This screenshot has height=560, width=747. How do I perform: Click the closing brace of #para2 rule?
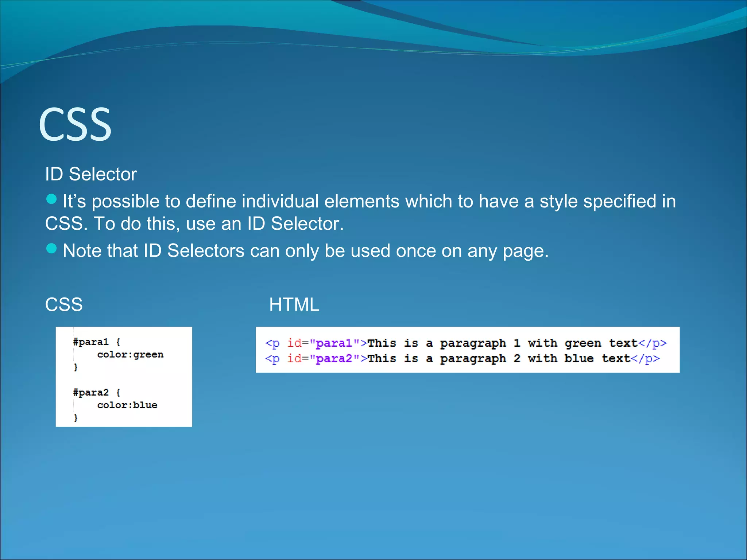76,418
